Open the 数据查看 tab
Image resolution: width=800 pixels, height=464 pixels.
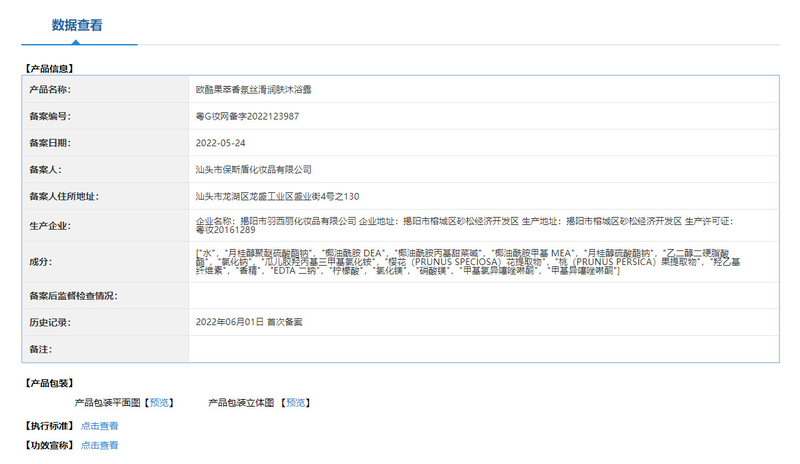click(77, 25)
